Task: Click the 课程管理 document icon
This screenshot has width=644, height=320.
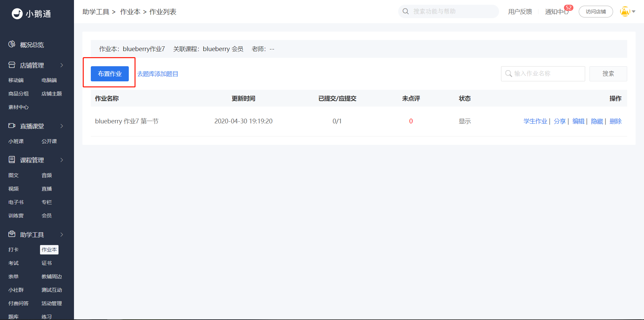Action: point(12,160)
